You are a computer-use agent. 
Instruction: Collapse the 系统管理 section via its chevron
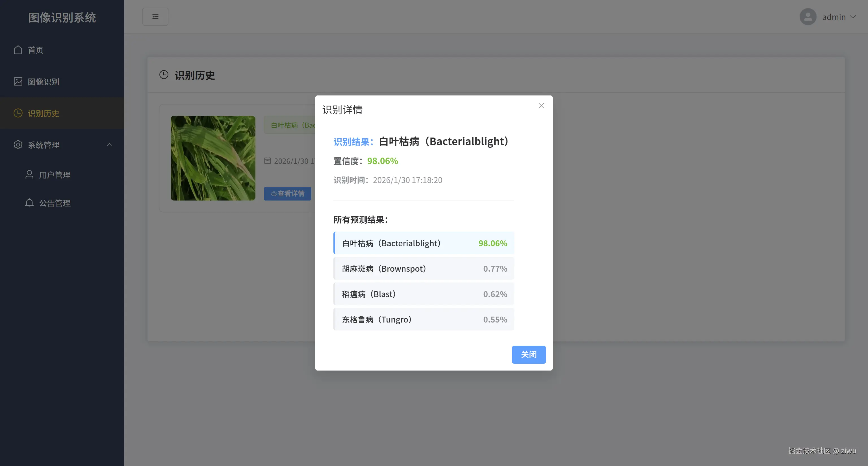point(110,145)
